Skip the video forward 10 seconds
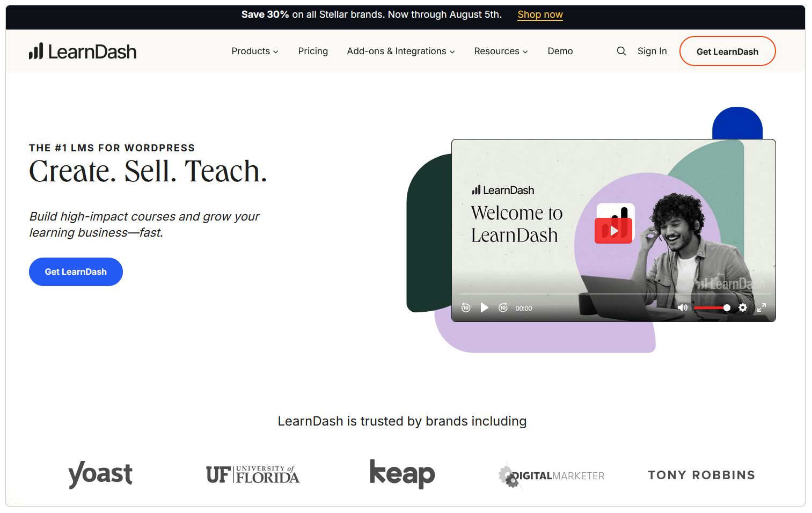Viewport: 812px width, 513px height. click(503, 307)
